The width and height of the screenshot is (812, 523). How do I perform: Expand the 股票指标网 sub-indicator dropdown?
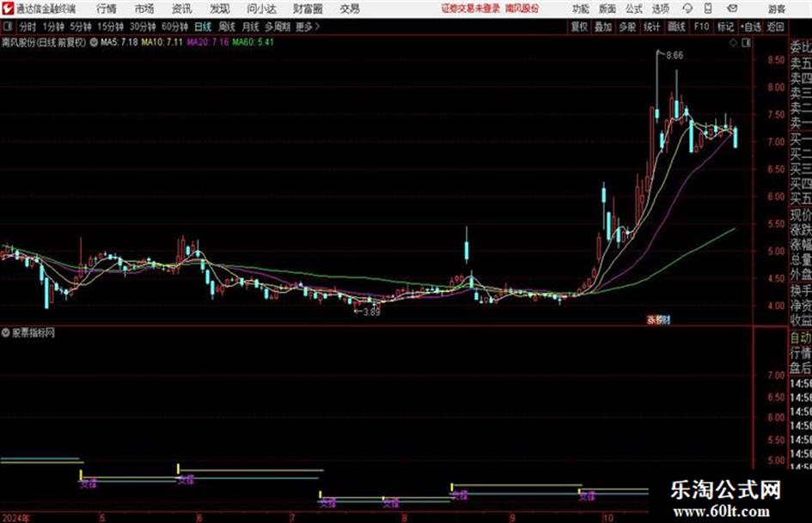pyautogui.click(x=6, y=332)
